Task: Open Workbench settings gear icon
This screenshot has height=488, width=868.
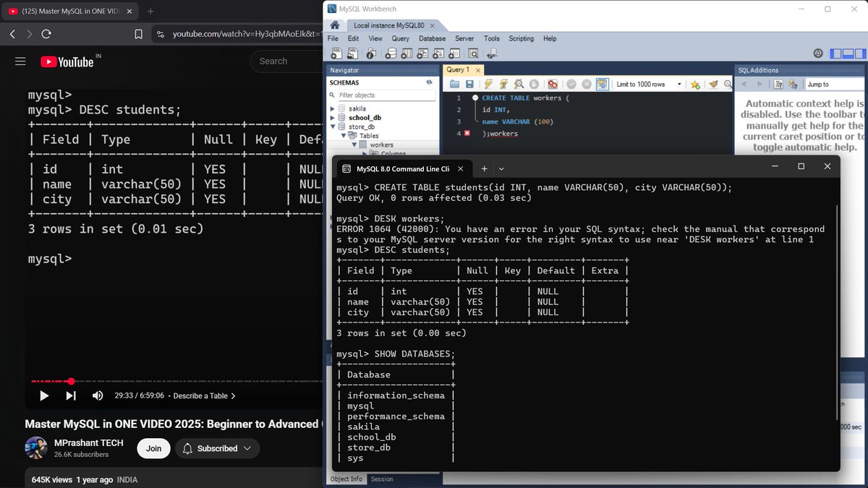Action: [818, 53]
